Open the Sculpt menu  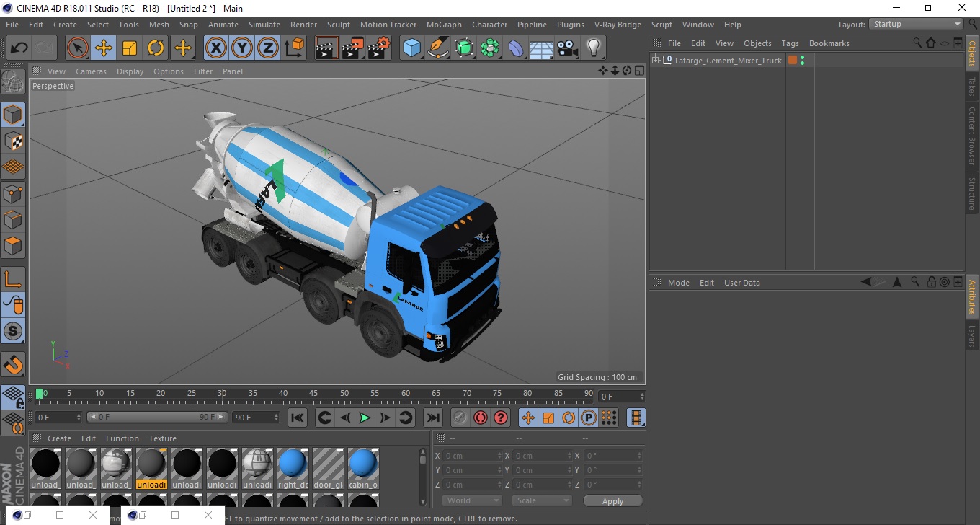pyautogui.click(x=339, y=25)
